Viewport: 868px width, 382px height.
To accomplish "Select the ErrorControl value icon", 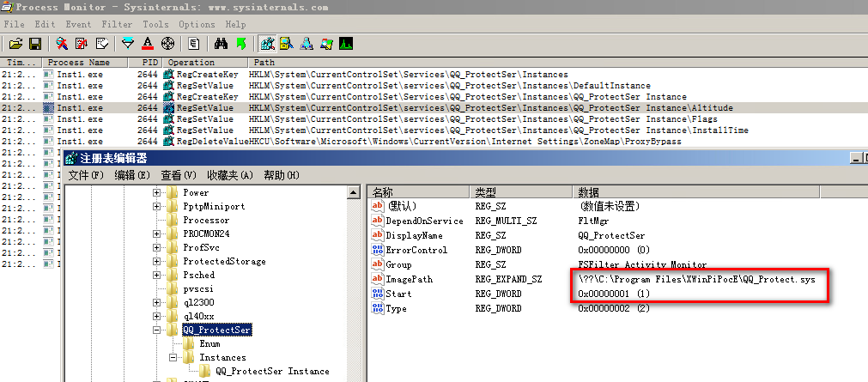I will [378, 250].
